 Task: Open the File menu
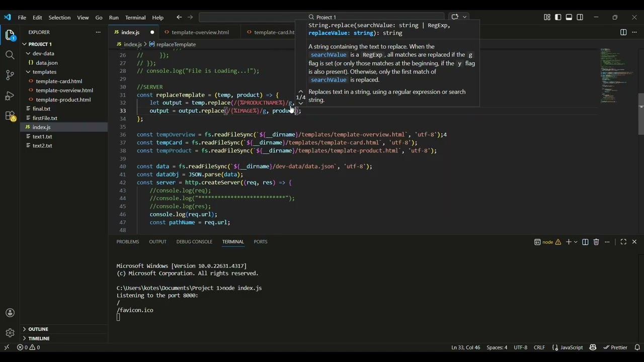click(x=22, y=18)
